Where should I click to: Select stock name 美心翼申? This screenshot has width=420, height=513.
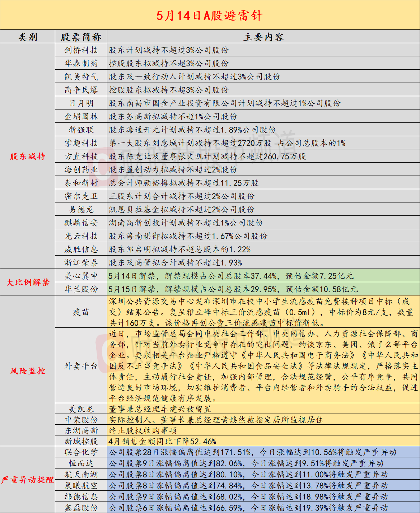pos(81,276)
